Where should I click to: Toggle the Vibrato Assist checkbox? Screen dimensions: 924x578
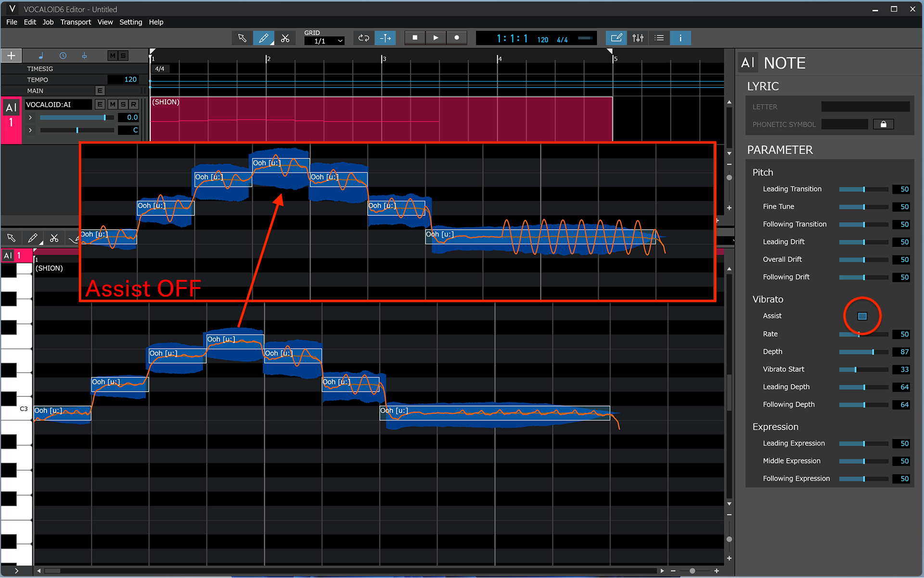pos(861,316)
